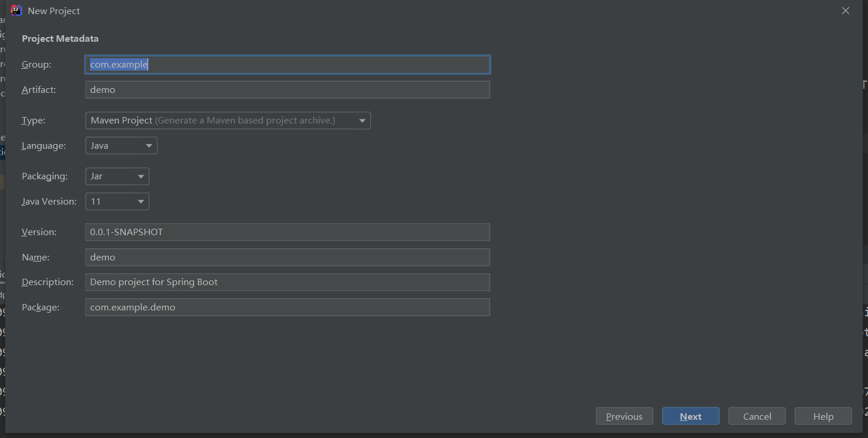Viewport: 868px width, 438px height.
Task: Proceed with the Next button
Action: pyautogui.click(x=691, y=416)
